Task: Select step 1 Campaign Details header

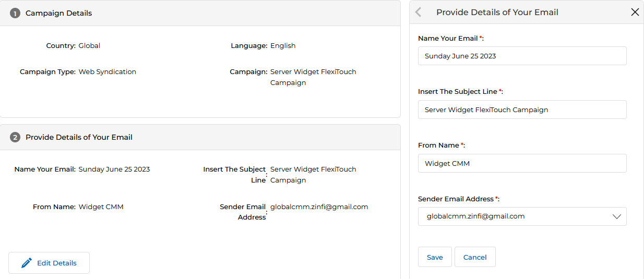Action: coord(200,13)
